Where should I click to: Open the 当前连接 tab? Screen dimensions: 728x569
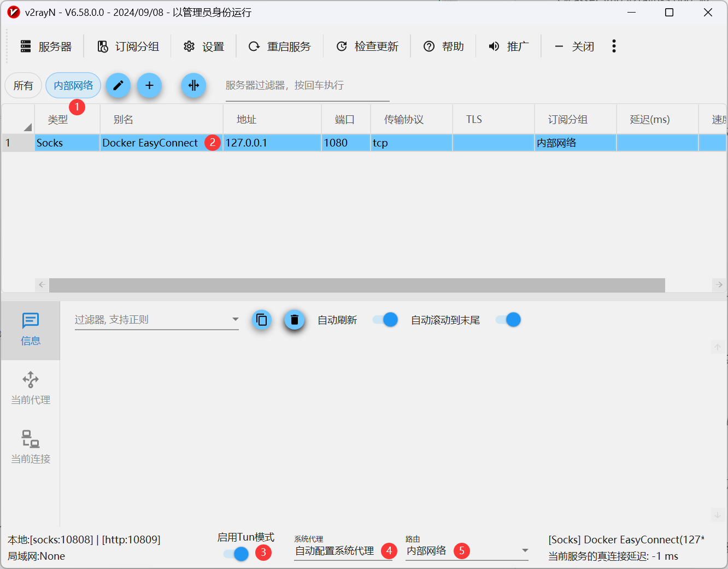click(31, 448)
